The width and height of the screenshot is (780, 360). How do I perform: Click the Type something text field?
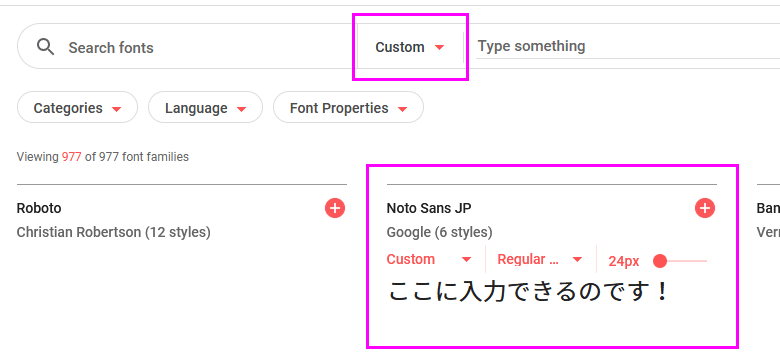pos(628,46)
